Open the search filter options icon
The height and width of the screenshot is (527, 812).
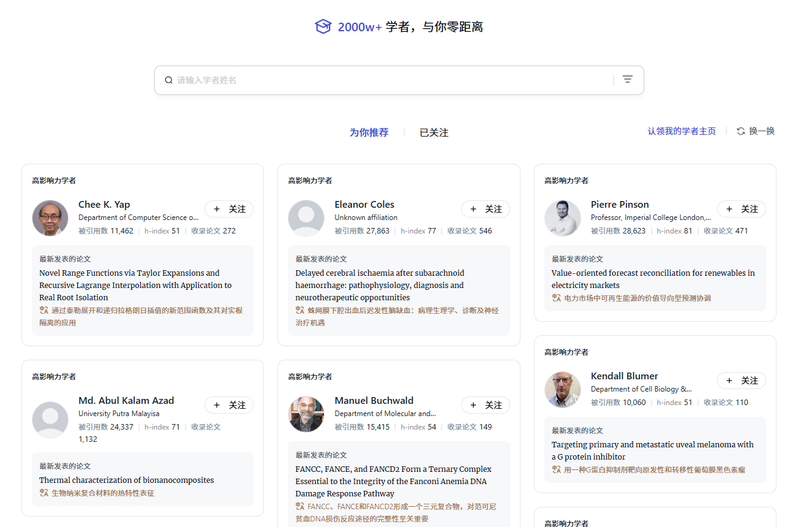628,80
